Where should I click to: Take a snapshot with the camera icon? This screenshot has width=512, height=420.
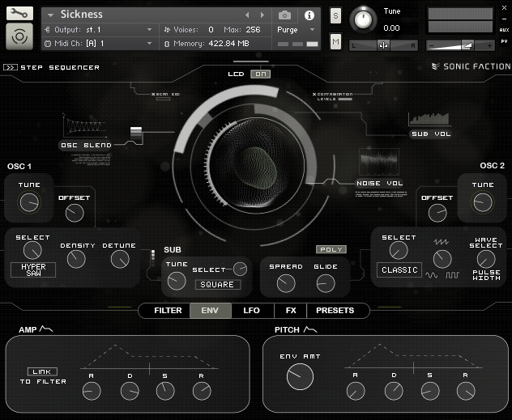(x=284, y=15)
